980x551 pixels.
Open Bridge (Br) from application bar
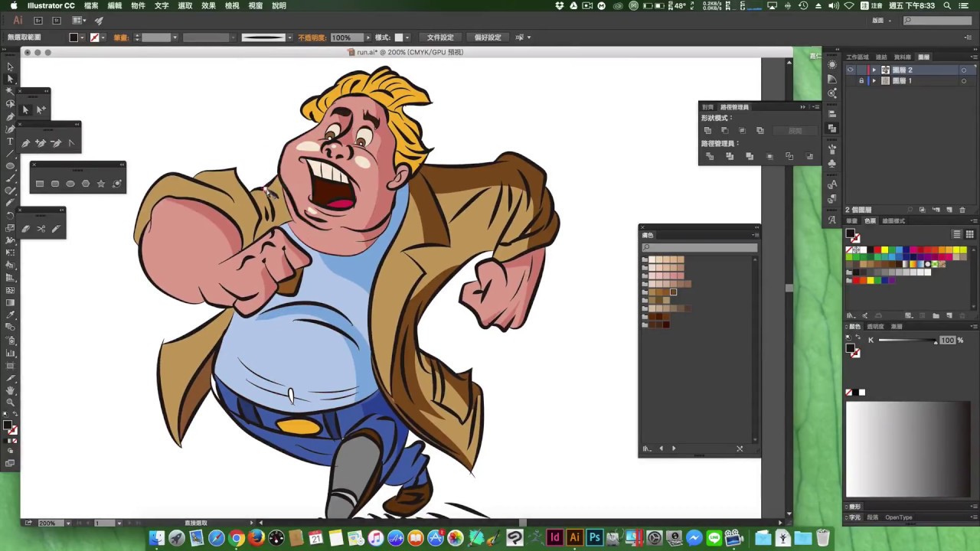point(38,21)
